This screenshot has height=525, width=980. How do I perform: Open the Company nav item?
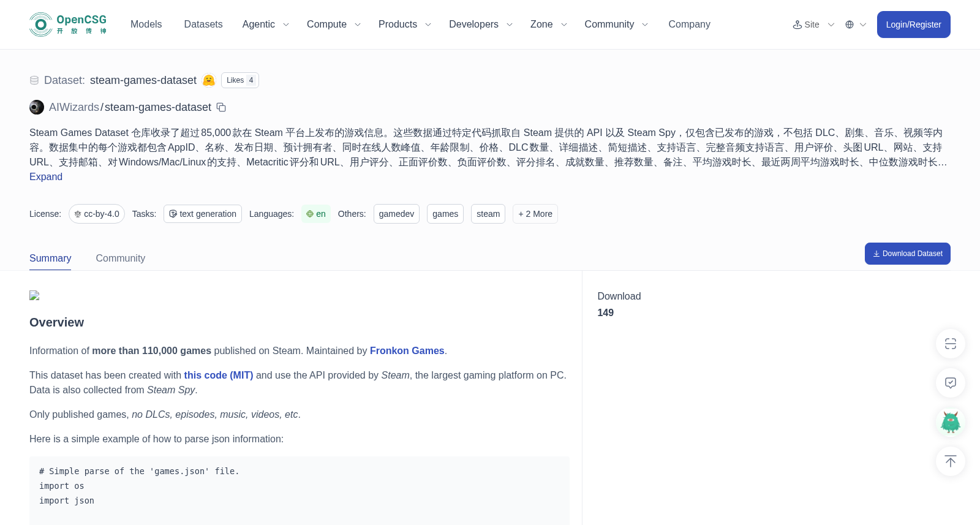point(689,25)
